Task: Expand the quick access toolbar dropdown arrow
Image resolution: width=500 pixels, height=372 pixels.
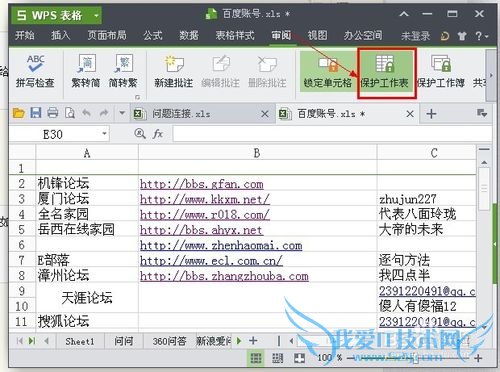Action: [x=122, y=113]
